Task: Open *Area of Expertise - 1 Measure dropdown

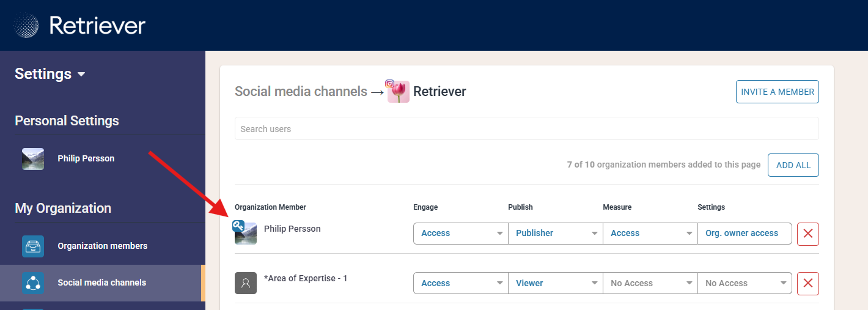Action: coord(650,283)
